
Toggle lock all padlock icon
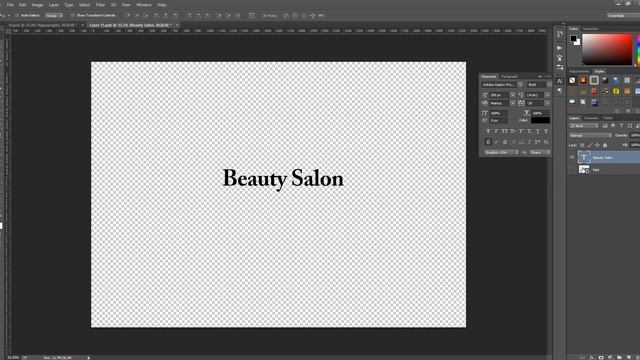tap(605, 145)
